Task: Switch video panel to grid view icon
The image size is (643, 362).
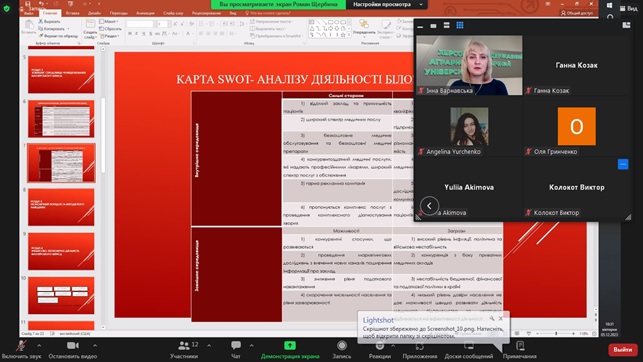Action: tap(460, 25)
